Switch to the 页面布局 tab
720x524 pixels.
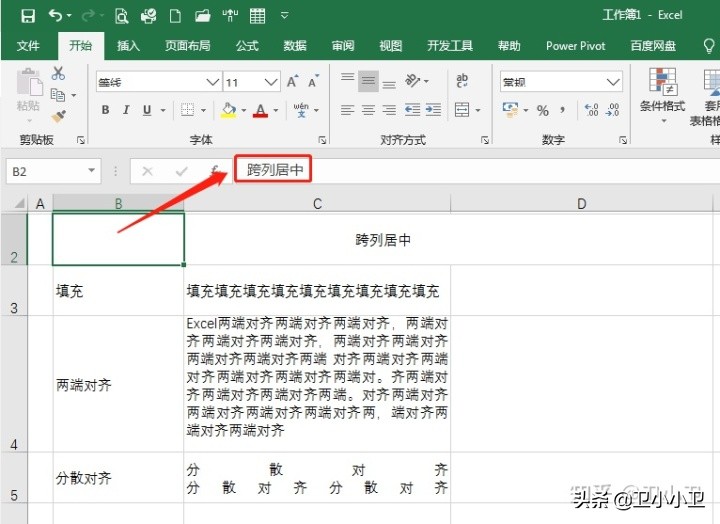188,46
